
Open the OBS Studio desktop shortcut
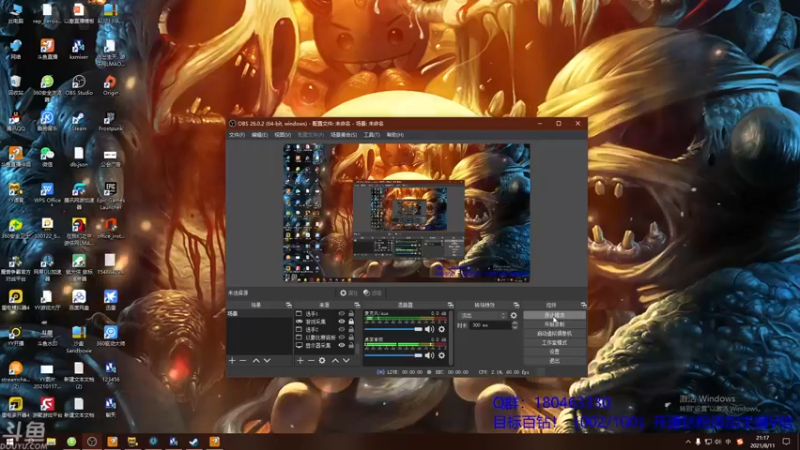coord(79,85)
